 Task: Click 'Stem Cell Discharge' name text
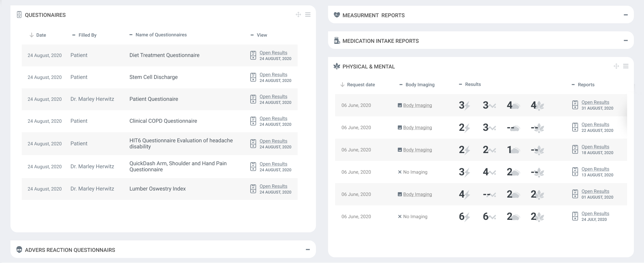coord(153,77)
